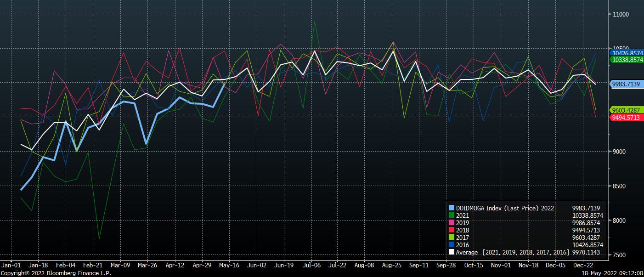Click the Sep-28 date label on the x-axis
The width and height of the screenshot is (644, 277).
pyautogui.click(x=446, y=266)
